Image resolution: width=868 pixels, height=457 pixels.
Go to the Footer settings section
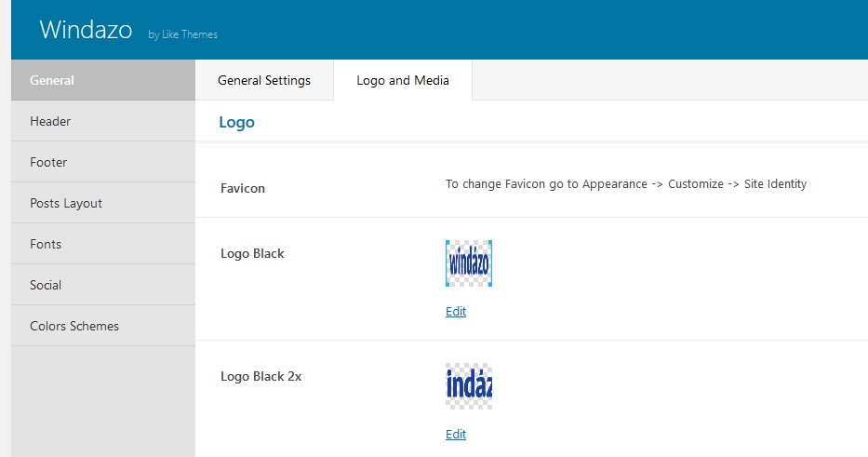[x=103, y=162]
